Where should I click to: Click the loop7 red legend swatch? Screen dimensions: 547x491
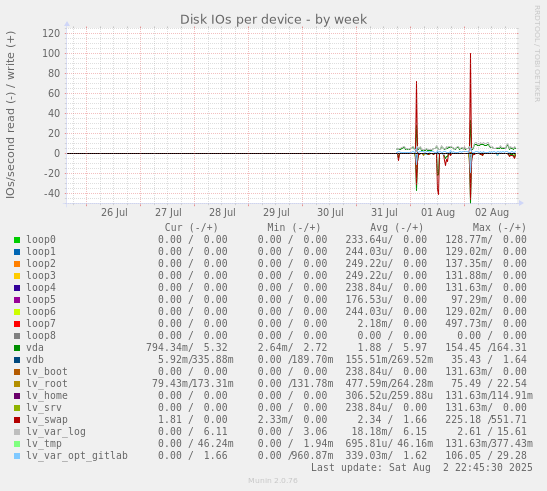click(17, 324)
